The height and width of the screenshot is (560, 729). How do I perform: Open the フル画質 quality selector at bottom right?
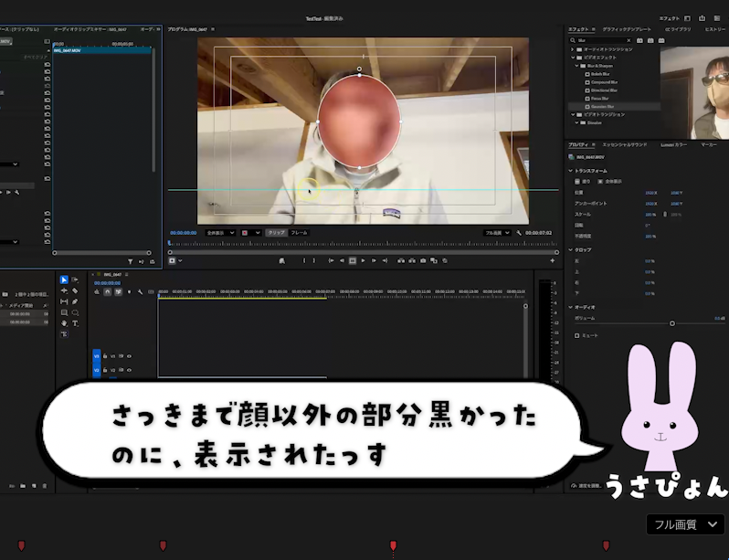pyautogui.click(x=686, y=524)
